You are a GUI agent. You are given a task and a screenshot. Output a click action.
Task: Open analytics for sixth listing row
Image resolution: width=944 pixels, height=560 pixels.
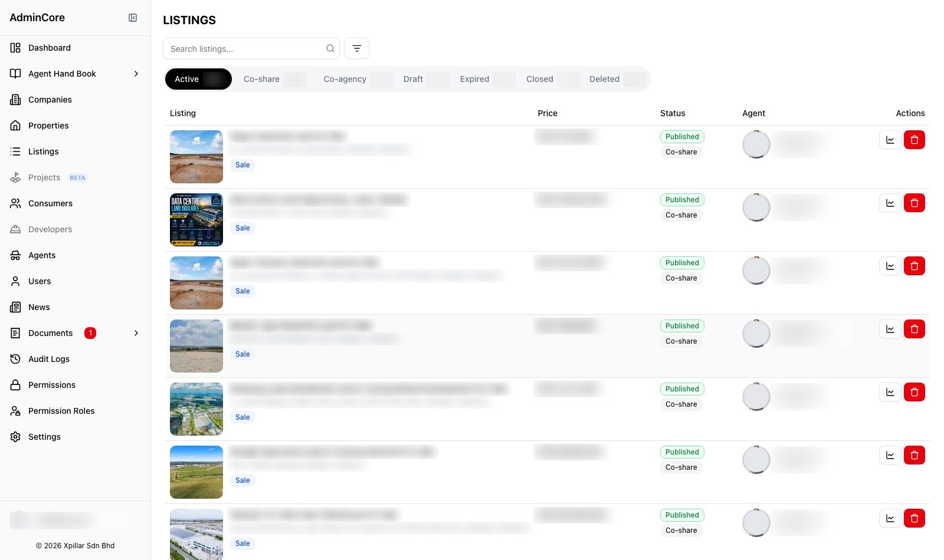[890, 455]
